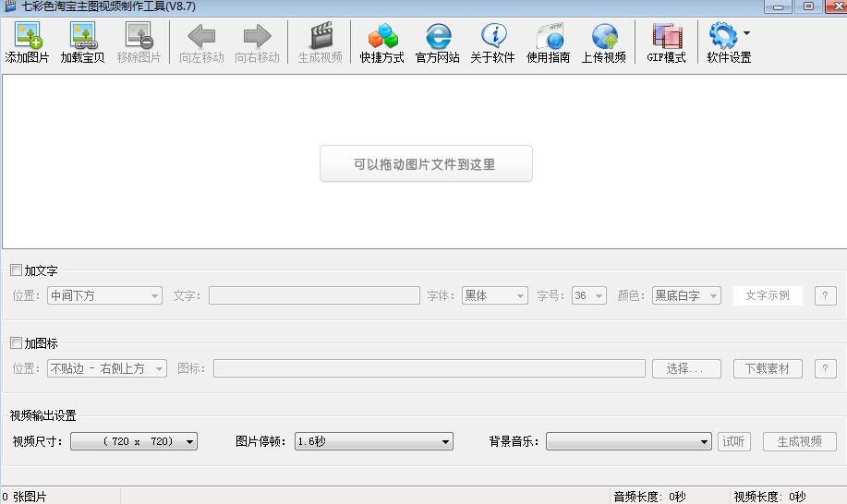Click the 选择... button

click(686, 368)
